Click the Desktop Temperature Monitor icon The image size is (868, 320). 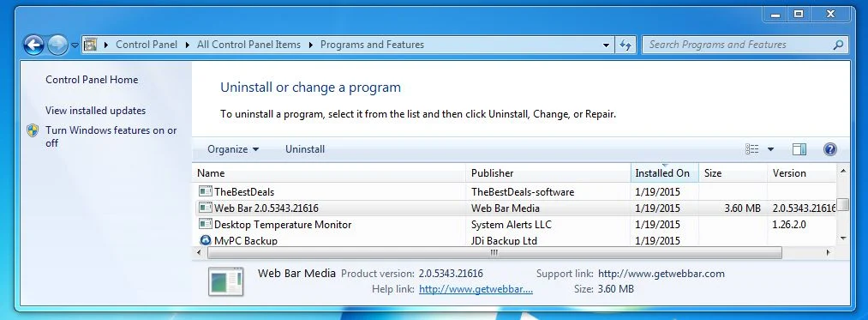click(x=206, y=225)
